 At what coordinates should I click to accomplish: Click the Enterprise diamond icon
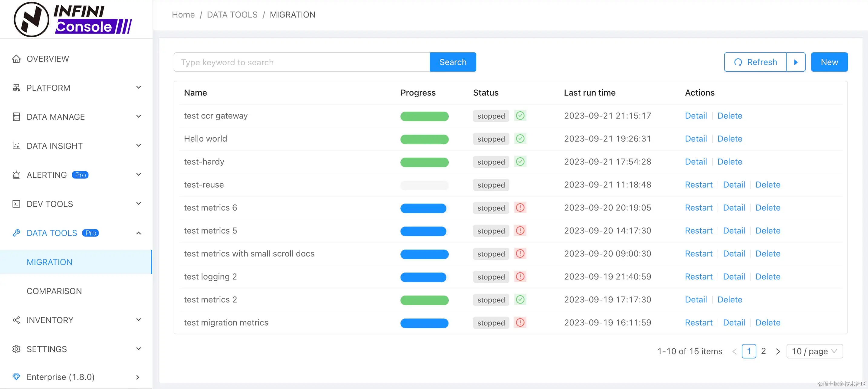point(16,377)
